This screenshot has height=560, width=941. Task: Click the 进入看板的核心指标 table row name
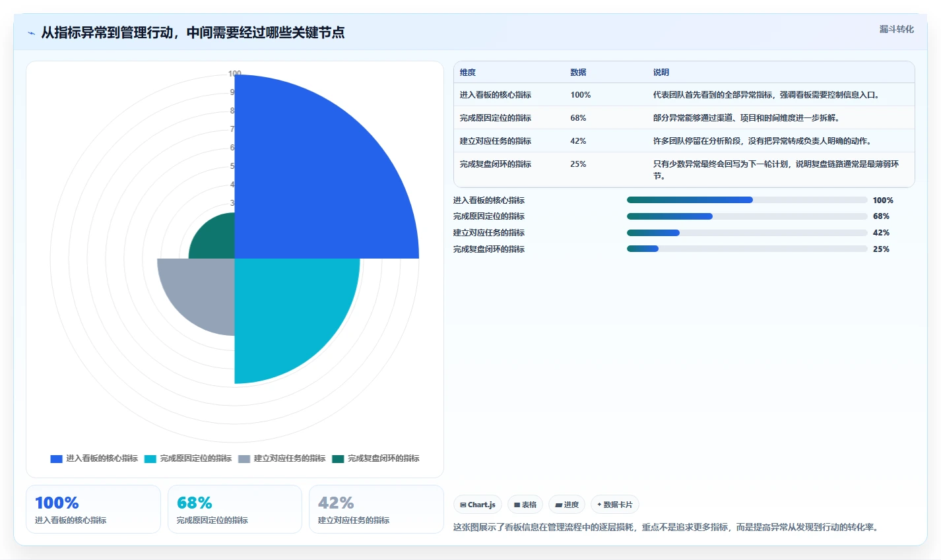click(496, 95)
